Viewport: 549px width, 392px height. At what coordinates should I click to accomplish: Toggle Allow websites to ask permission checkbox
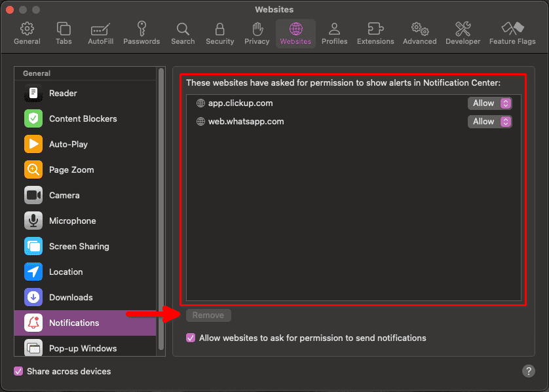click(191, 338)
